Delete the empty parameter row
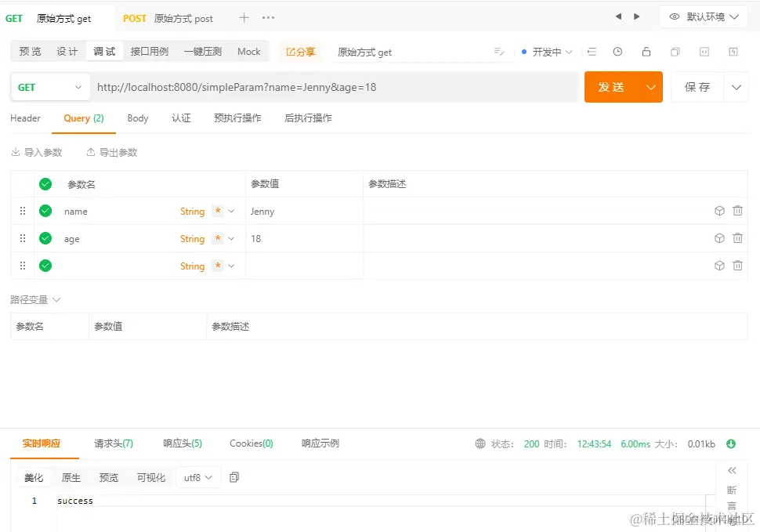 tap(737, 266)
